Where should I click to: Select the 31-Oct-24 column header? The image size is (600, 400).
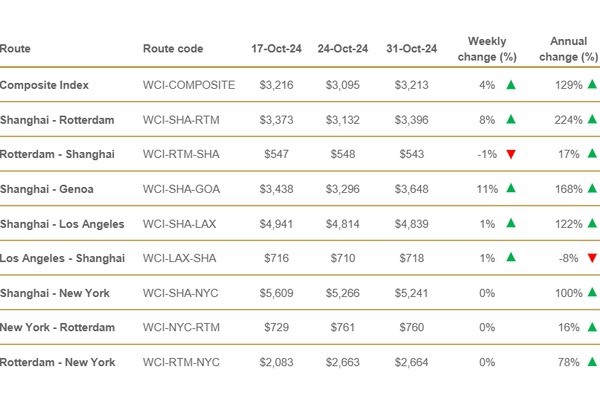coord(413,48)
